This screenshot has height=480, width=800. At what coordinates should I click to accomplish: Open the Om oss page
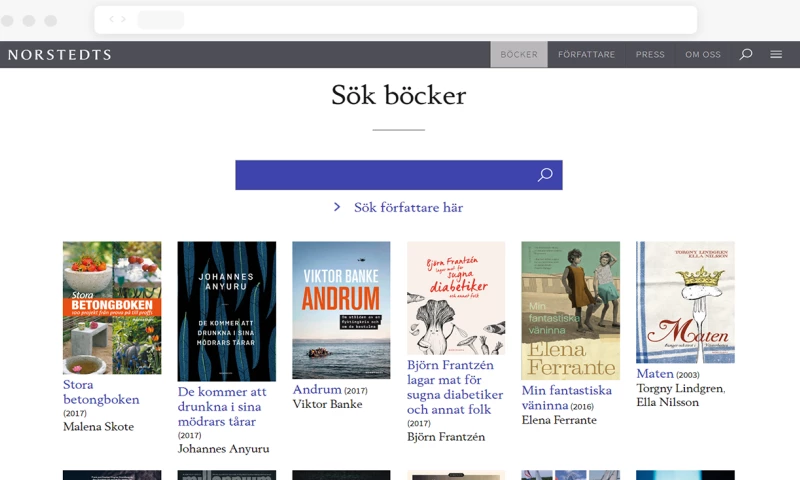click(x=703, y=55)
